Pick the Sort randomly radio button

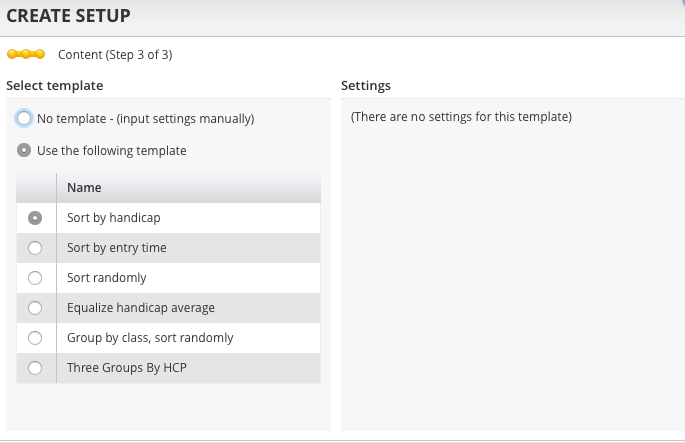pyautogui.click(x=36, y=278)
